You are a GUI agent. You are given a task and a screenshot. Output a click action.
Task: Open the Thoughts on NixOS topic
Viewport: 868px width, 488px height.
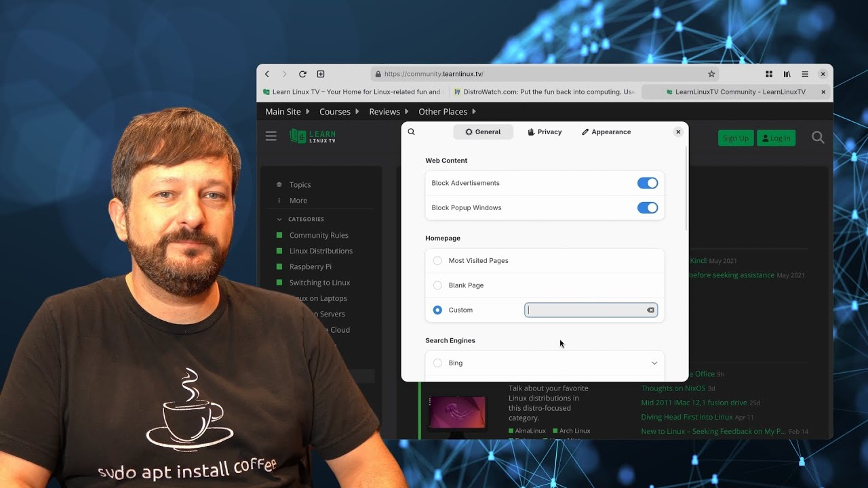[x=673, y=388]
